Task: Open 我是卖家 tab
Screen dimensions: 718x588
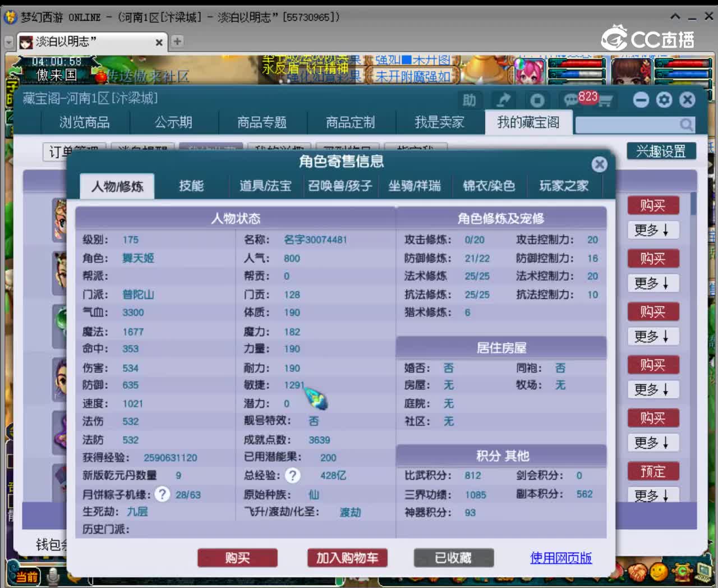Action: click(439, 122)
